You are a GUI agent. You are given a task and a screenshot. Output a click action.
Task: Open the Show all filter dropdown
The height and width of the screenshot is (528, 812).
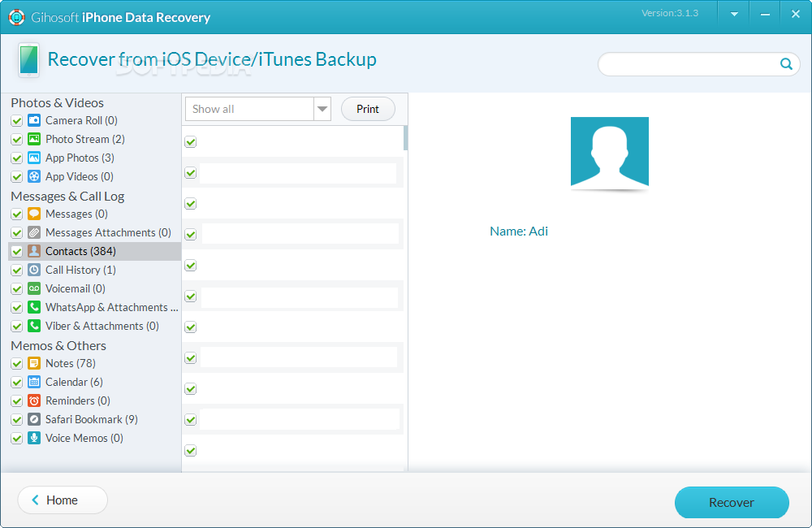[258, 109]
